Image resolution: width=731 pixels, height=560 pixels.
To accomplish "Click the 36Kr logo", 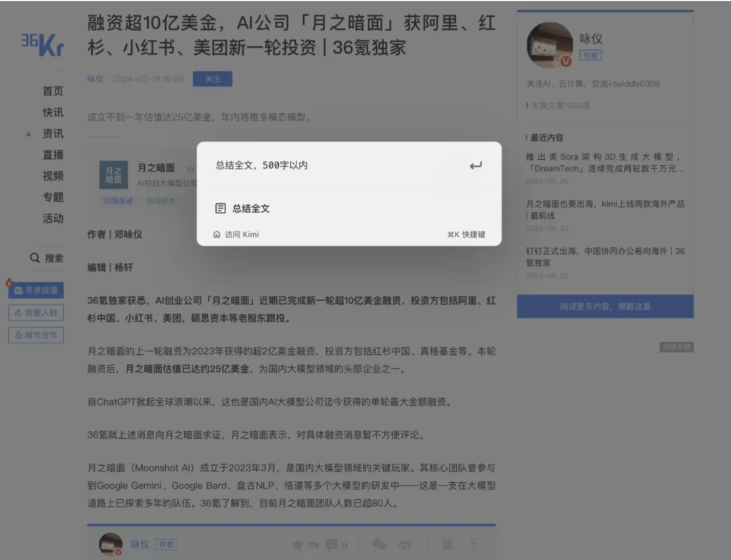I will click(x=42, y=45).
